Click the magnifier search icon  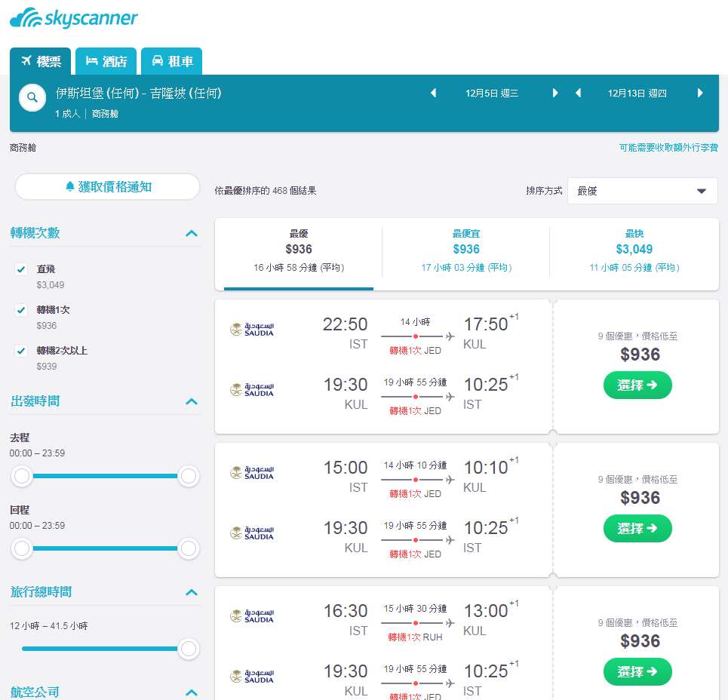[x=32, y=97]
